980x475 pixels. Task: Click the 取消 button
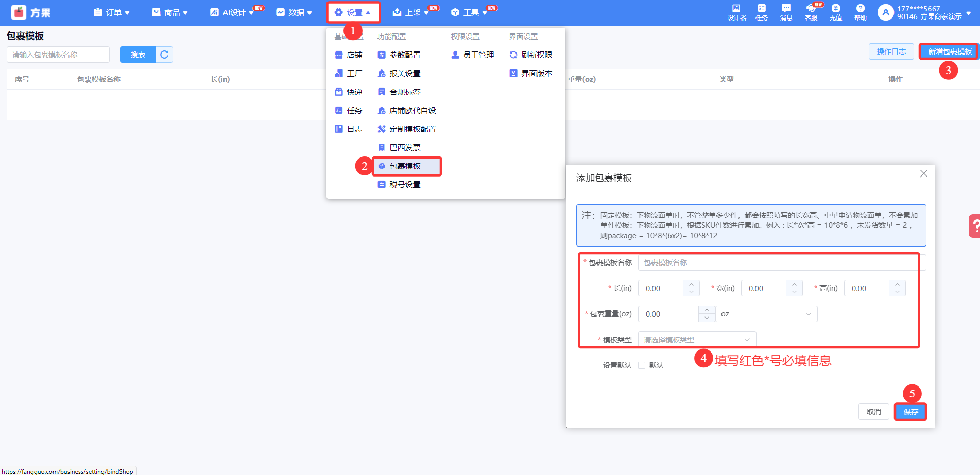pyautogui.click(x=873, y=412)
